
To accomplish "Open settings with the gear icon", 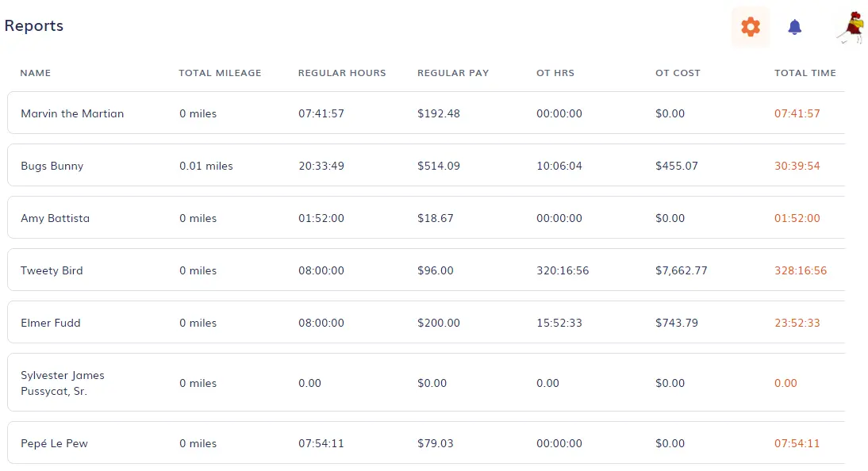I will click(x=749, y=27).
